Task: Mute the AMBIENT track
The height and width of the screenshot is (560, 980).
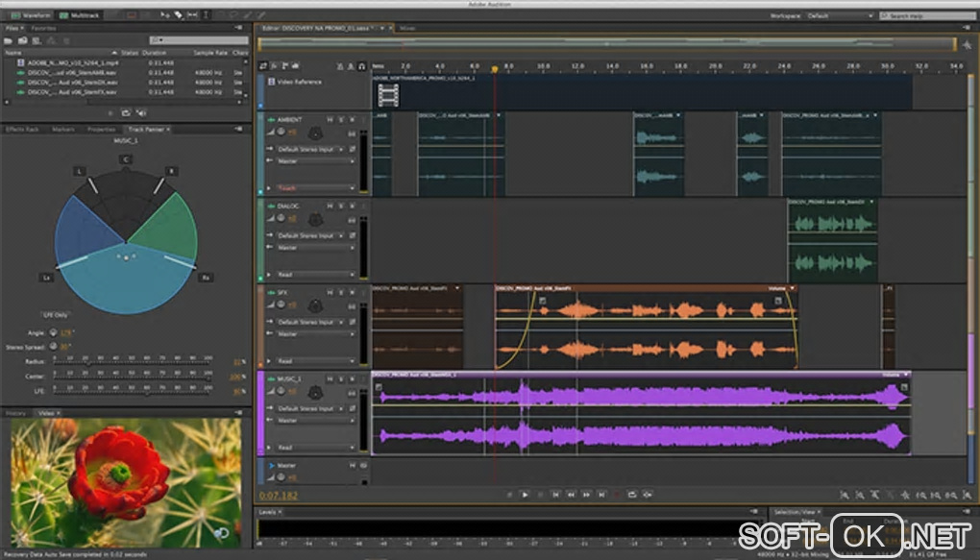Action: coord(330,120)
